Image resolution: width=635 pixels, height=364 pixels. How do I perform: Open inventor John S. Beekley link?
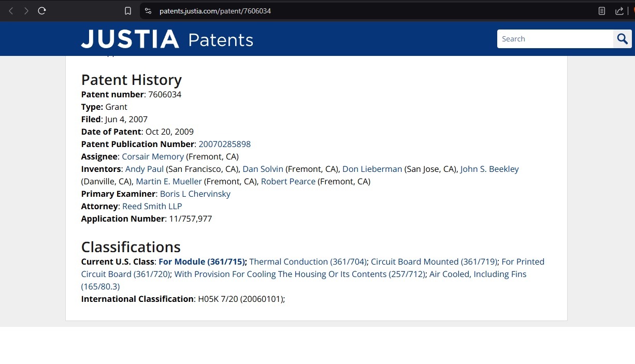click(x=489, y=169)
